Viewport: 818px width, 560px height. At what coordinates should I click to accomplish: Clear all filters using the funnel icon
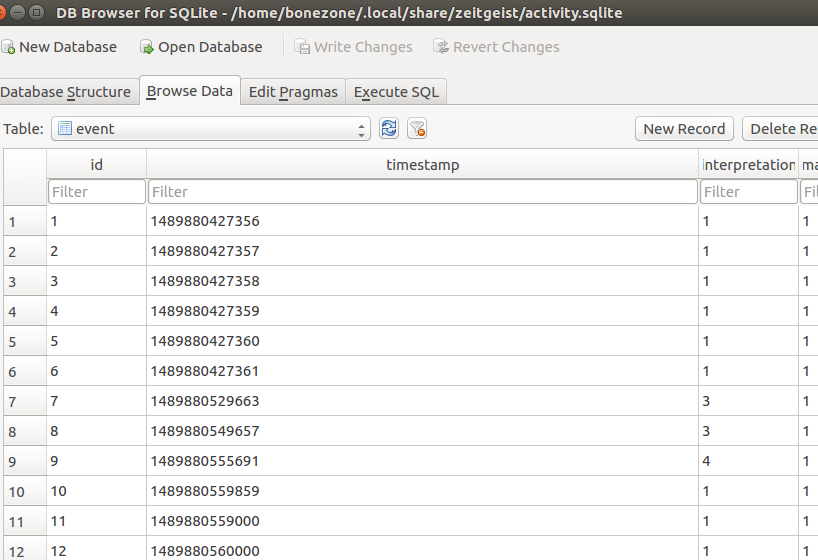tap(417, 128)
